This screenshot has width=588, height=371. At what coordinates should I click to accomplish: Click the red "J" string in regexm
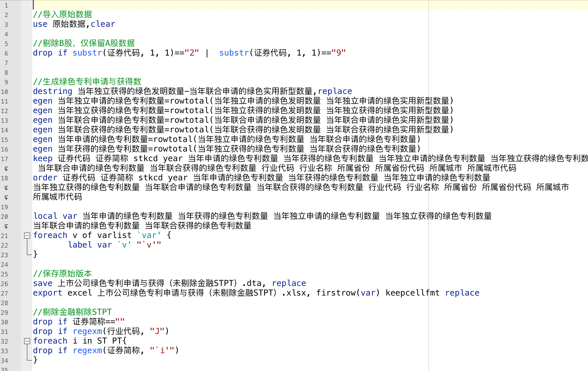[157, 331]
